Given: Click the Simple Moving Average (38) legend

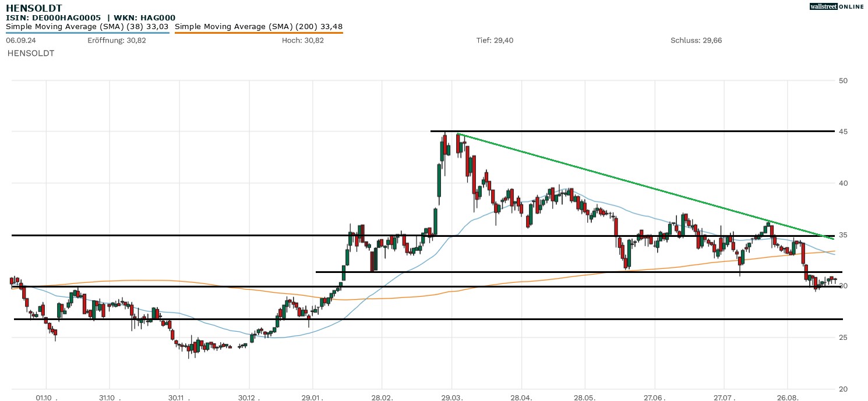Looking at the screenshot, I should [87, 26].
